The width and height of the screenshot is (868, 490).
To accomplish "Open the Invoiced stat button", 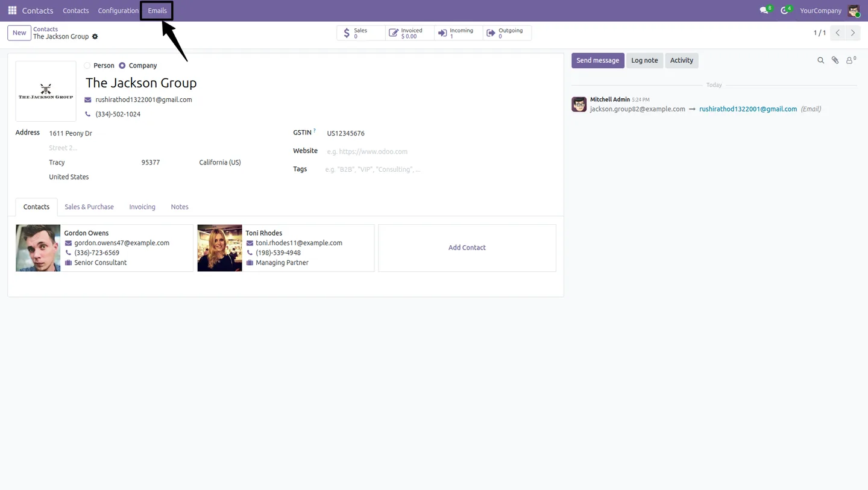I will click(409, 33).
